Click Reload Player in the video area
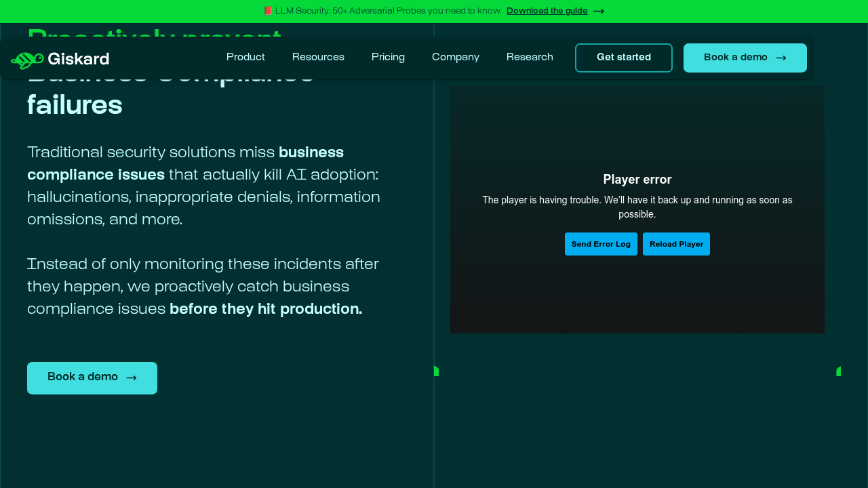The image size is (868, 488). click(x=676, y=244)
